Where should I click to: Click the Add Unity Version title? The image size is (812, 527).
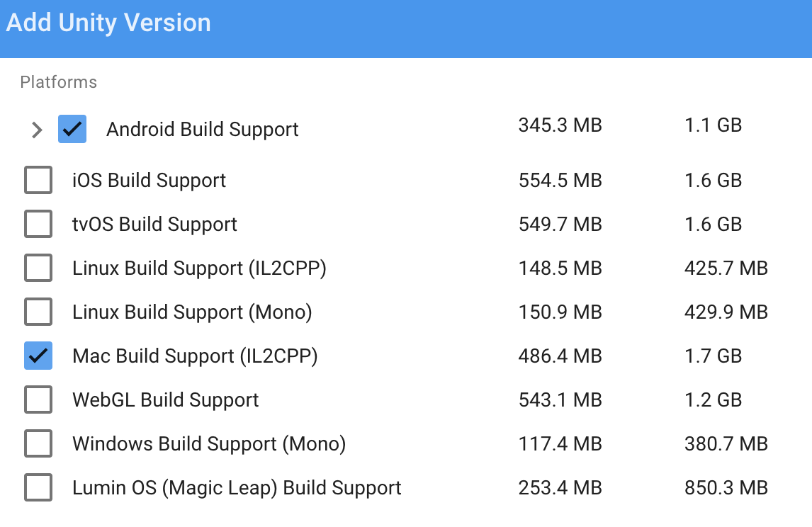(108, 23)
